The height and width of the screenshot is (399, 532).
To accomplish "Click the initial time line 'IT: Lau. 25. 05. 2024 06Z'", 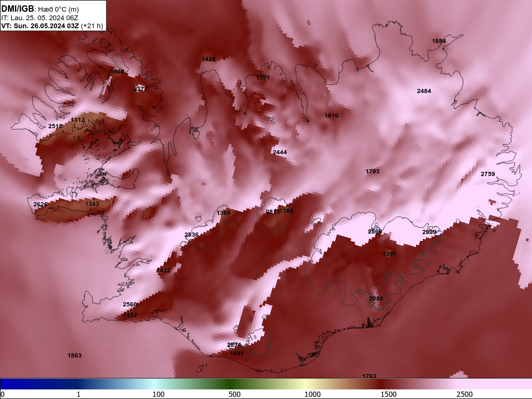I will pyautogui.click(x=40, y=18).
